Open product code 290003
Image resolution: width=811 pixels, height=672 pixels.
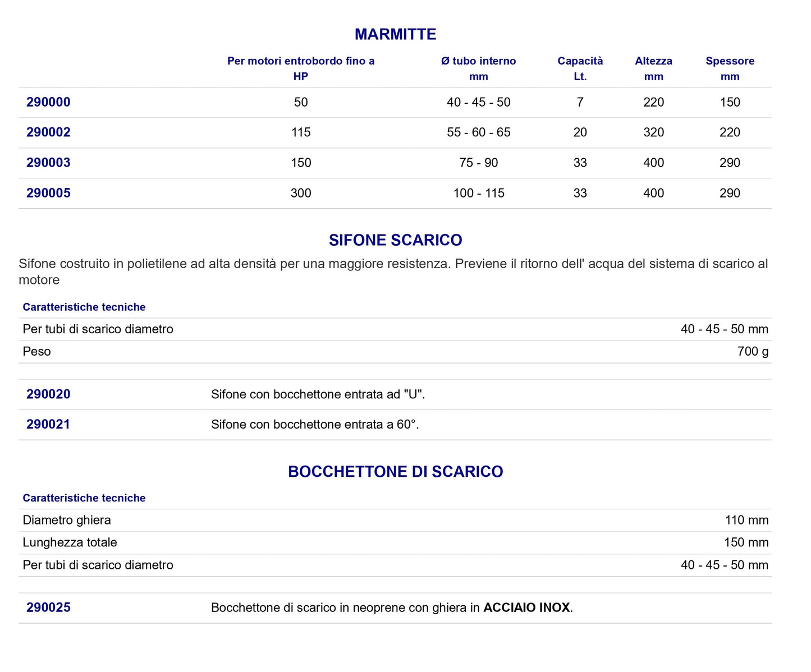[x=48, y=163]
